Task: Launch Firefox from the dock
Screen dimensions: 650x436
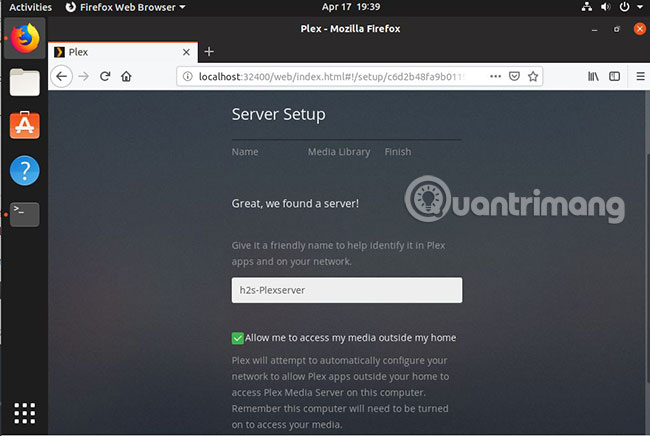Action: (x=25, y=38)
